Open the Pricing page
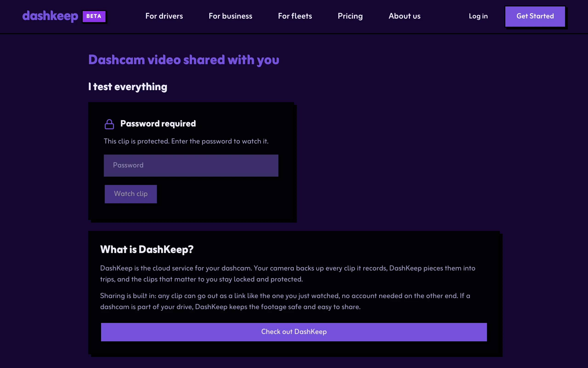588x368 pixels. (350, 16)
